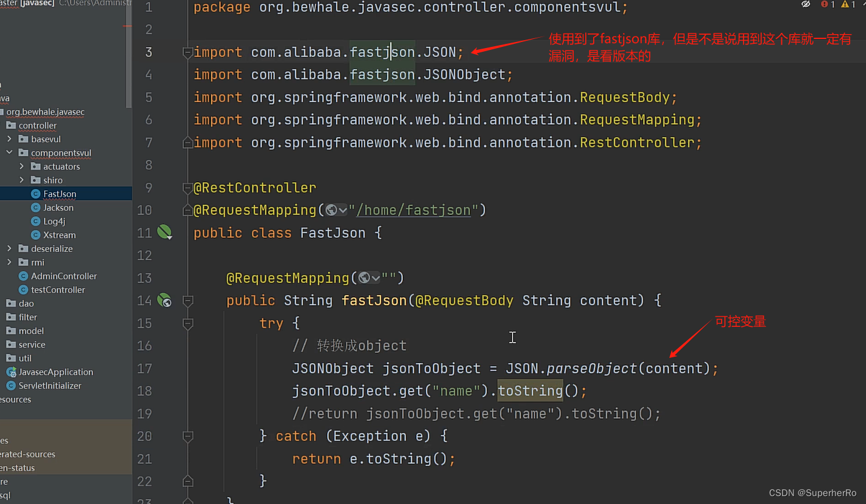Fold the try block on line 15

pyautogui.click(x=188, y=323)
